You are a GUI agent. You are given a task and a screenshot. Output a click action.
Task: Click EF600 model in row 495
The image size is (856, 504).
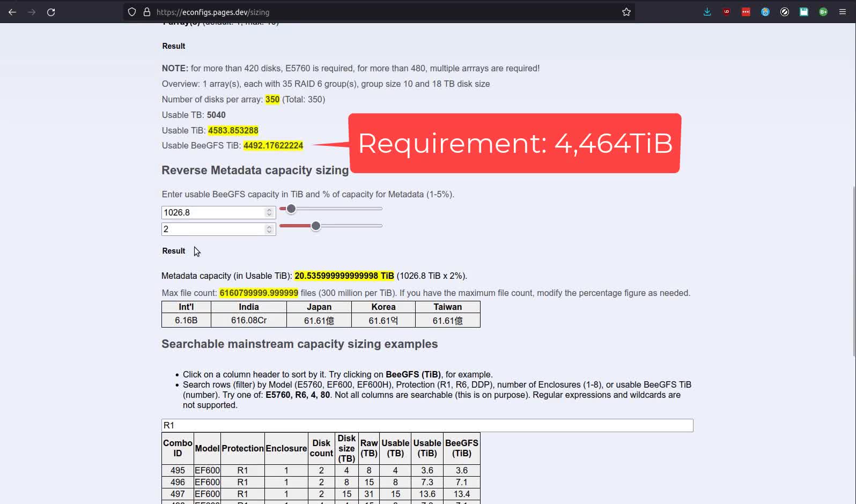point(207,470)
